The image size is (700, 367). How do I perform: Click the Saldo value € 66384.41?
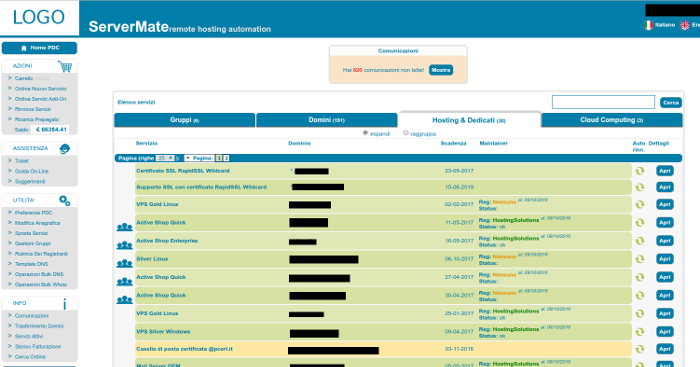pos(51,129)
